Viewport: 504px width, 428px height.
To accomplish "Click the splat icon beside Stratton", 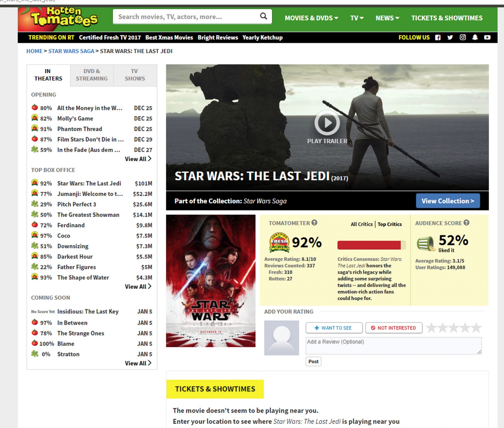I will pos(35,353).
